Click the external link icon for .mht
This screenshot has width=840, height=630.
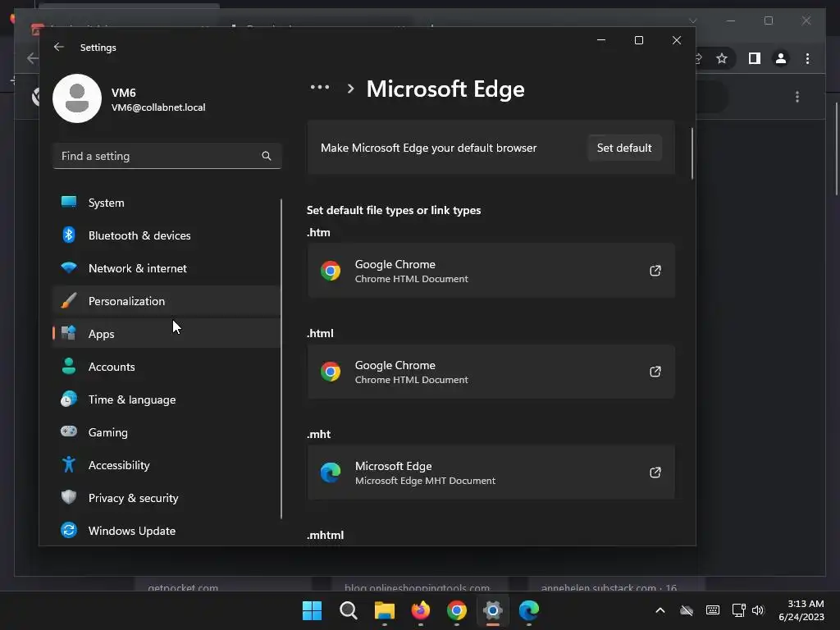655,472
